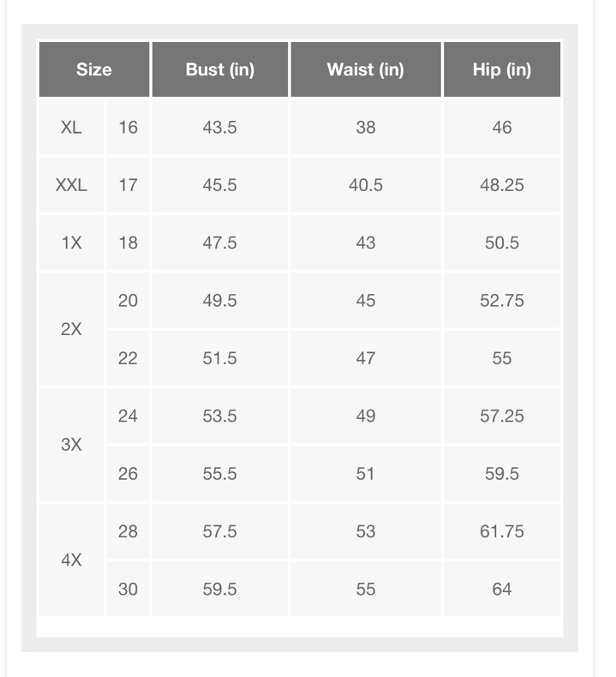Select the XL size cell
This screenshot has width=616, height=677.
click(71, 128)
